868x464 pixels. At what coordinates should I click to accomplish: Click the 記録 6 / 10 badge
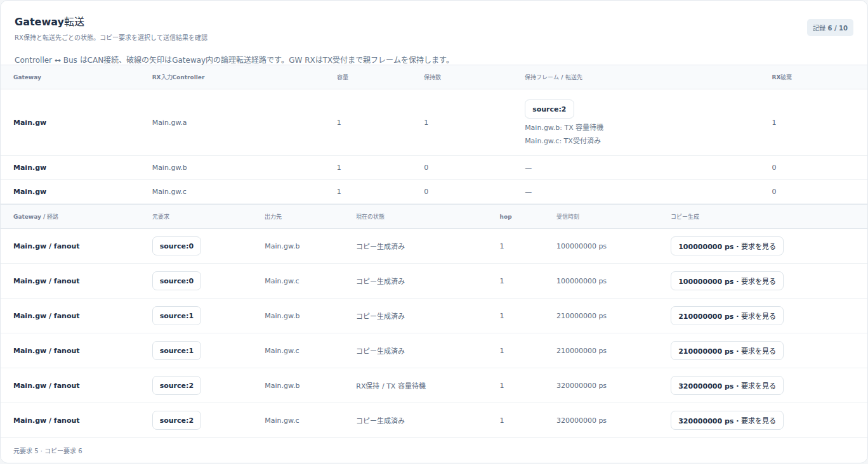click(x=830, y=28)
